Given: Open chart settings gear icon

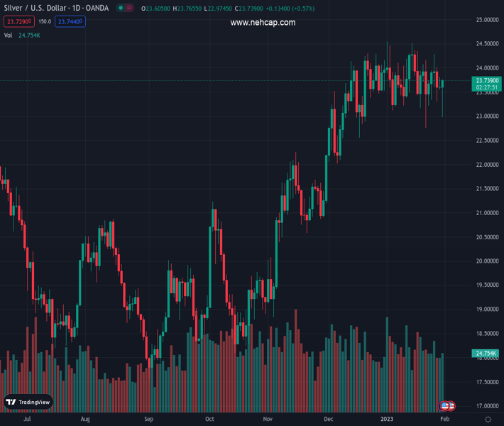Looking at the screenshot, I should tap(488, 420).
